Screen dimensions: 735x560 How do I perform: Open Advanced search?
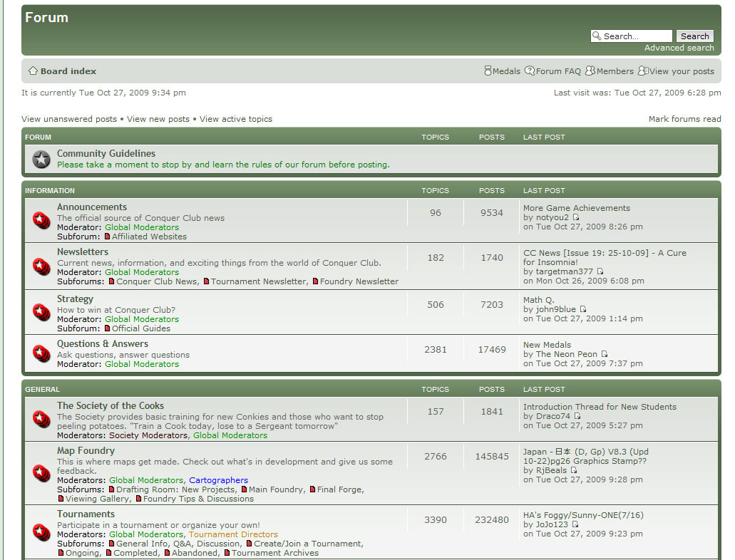coord(679,48)
